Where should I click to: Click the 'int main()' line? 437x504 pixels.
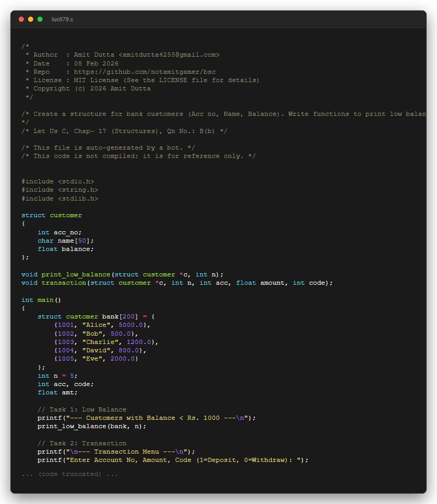tap(41, 300)
